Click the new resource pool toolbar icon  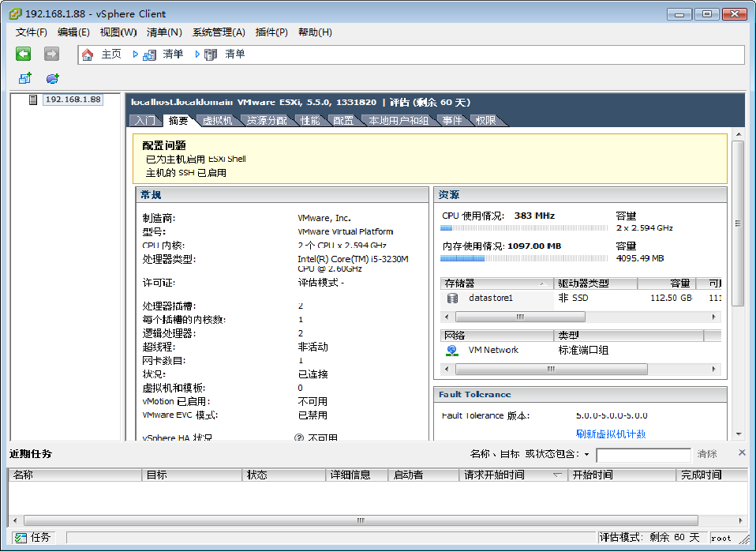pos(53,78)
